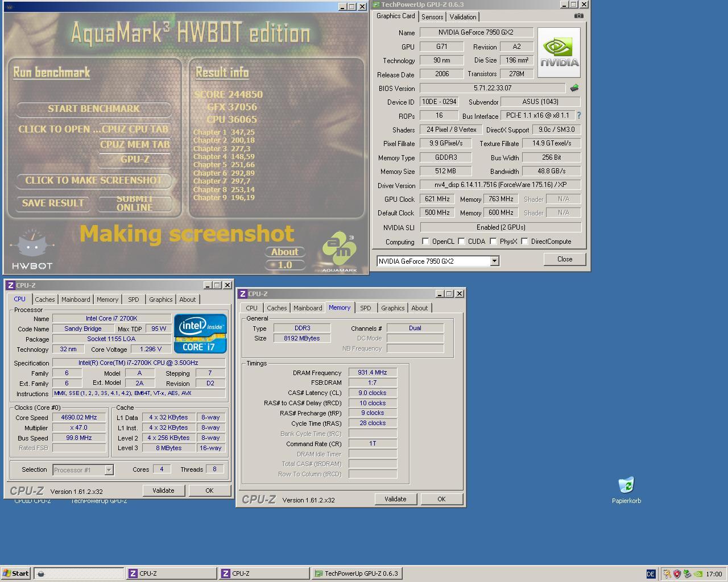The width and height of the screenshot is (728, 582).
Task: Toggle the DirectCompute checkbox
Action: (524, 242)
